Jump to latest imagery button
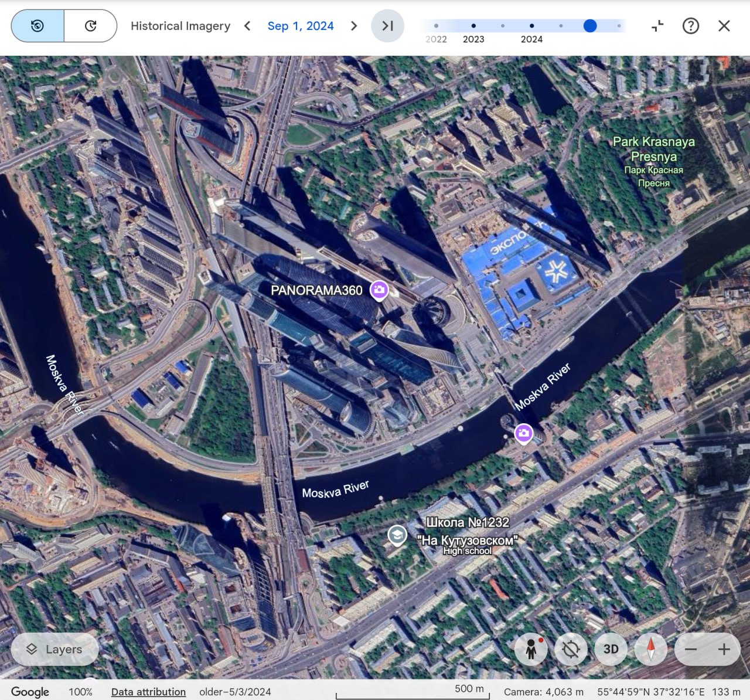 [387, 26]
